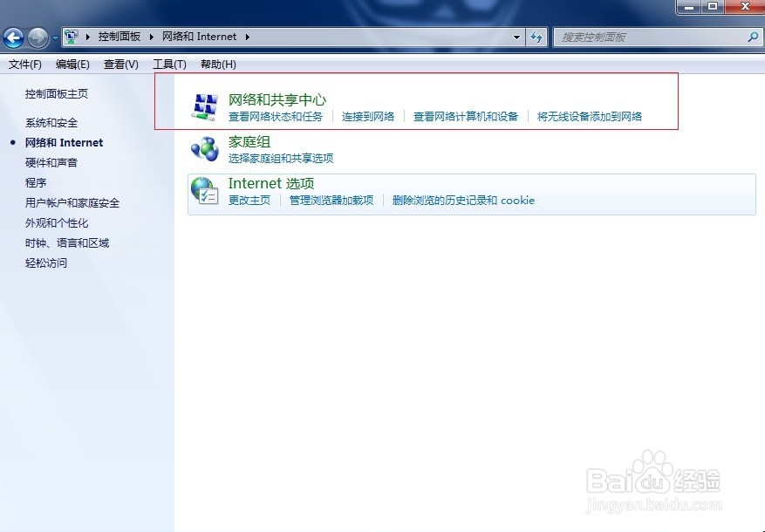Viewport: 765px width, 532px height.
Task: Click the Network and Sharing Center icon
Action: (204, 106)
